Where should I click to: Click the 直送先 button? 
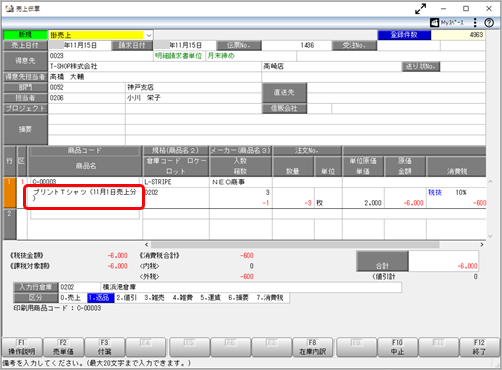click(x=284, y=92)
